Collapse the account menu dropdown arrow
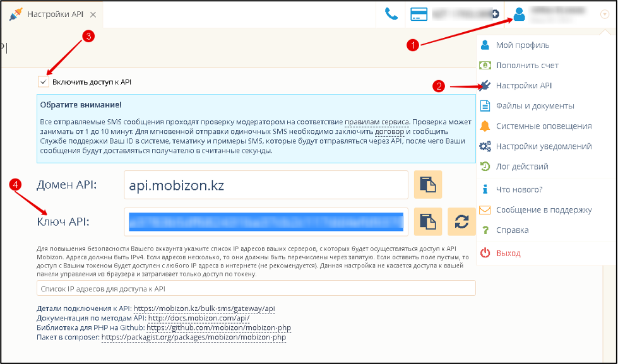This screenshot has height=364, width=618. click(x=604, y=15)
